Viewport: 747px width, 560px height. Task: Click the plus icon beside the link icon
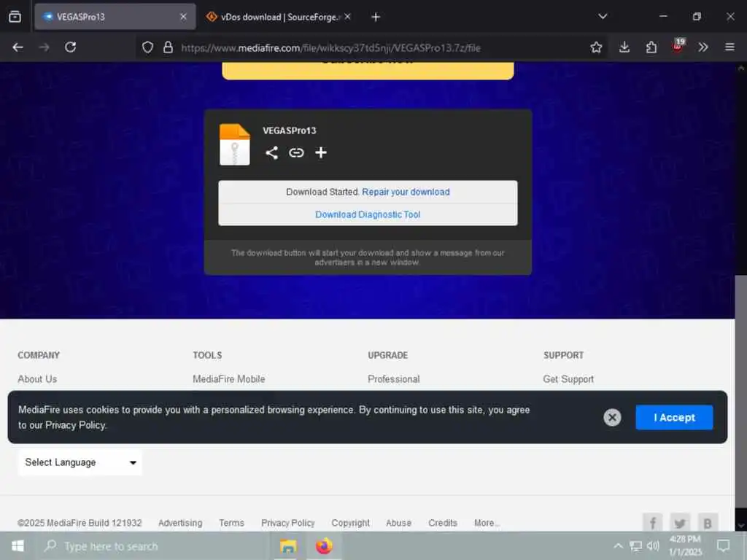pyautogui.click(x=321, y=152)
